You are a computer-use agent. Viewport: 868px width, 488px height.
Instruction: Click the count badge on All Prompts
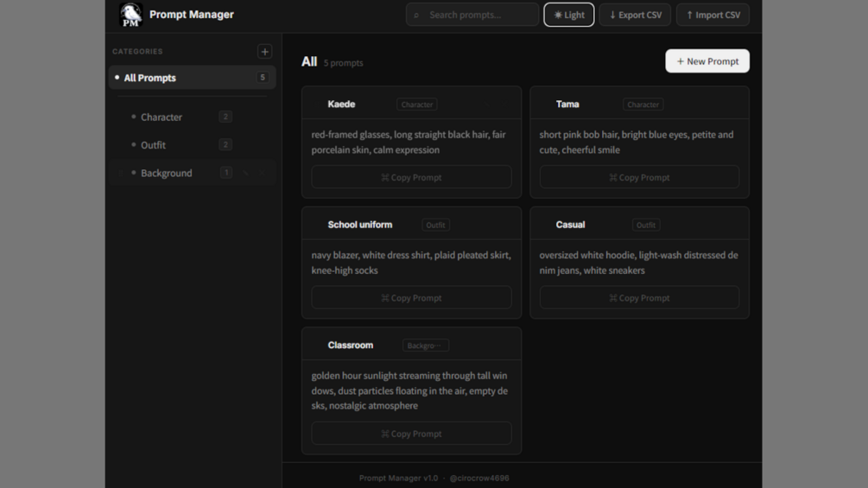[x=263, y=78]
